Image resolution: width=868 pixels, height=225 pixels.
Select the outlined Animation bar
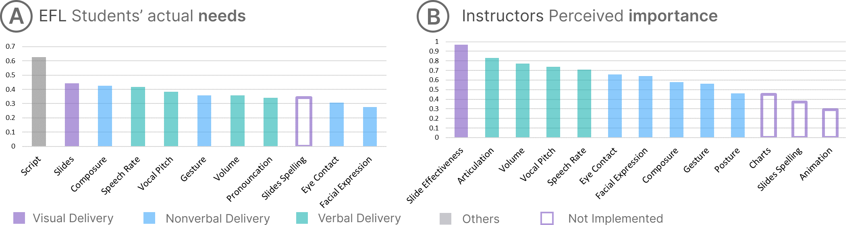click(830, 123)
